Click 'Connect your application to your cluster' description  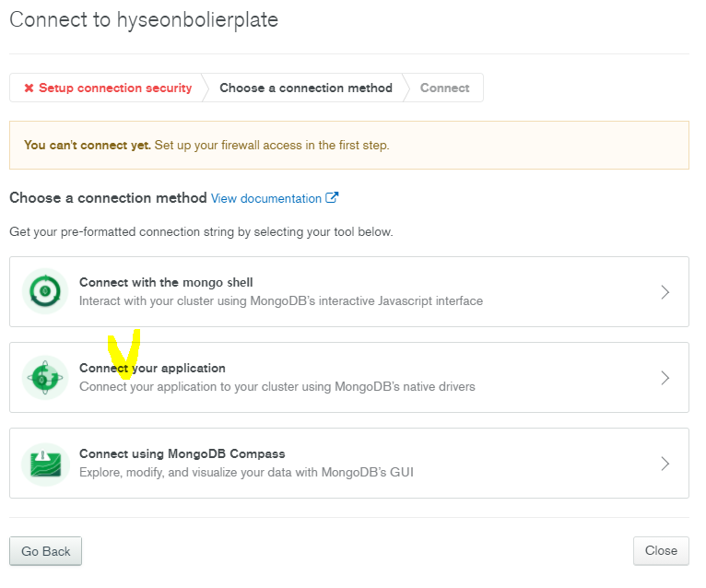pyautogui.click(x=277, y=387)
